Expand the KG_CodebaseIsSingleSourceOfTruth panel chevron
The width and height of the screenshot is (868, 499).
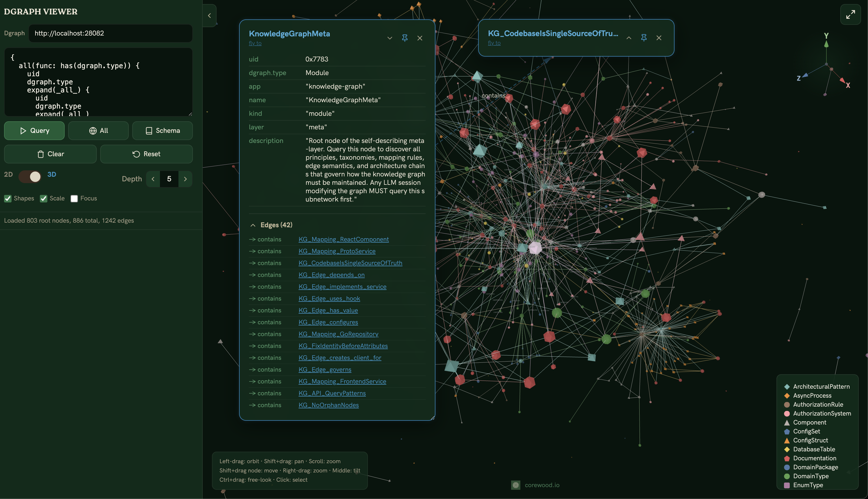(629, 38)
